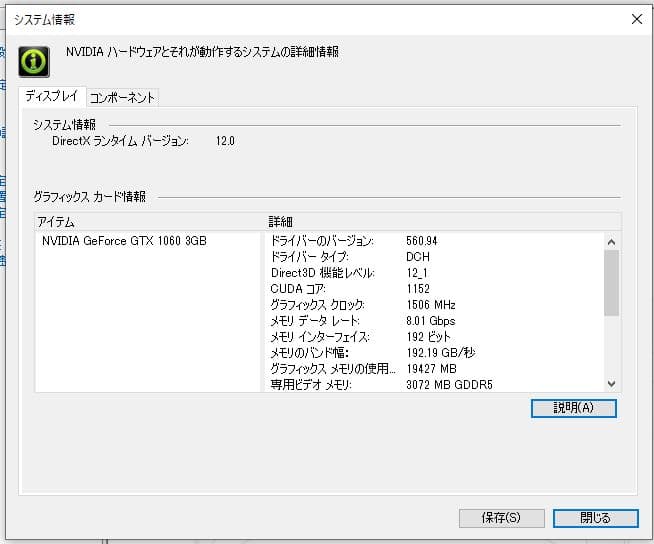Screen dimensions: 654x544
Task: Click the DCH driver type value
Action: (x=418, y=257)
